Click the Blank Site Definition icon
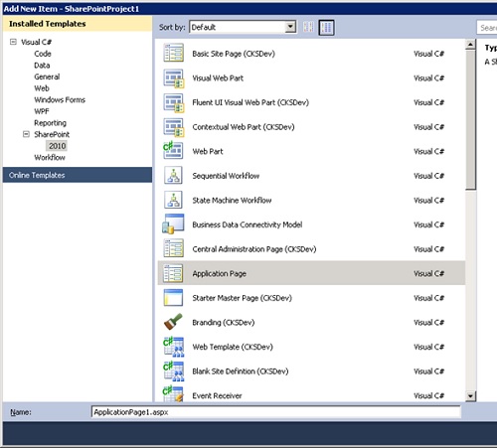 173,372
